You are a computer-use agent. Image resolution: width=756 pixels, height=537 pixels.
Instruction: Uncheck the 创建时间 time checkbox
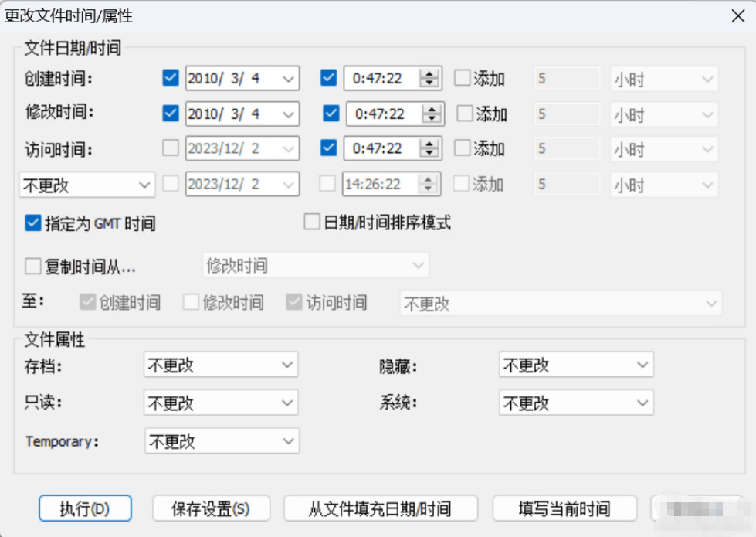328,78
